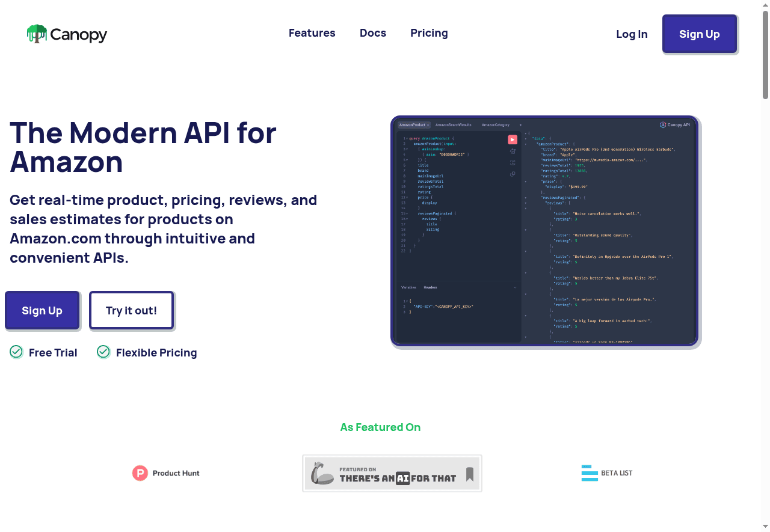Collapse the "price" object in the response
The width and height of the screenshot is (770, 532).
coord(526,182)
